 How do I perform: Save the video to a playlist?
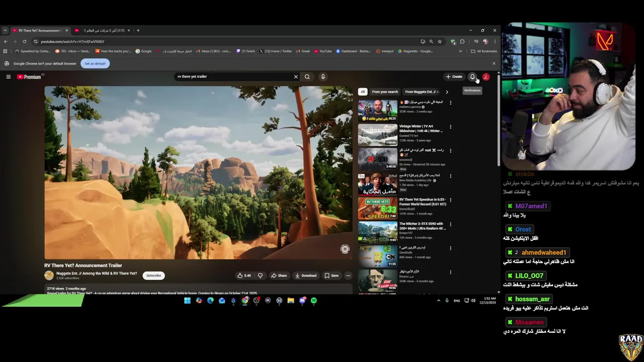(x=332, y=276)
